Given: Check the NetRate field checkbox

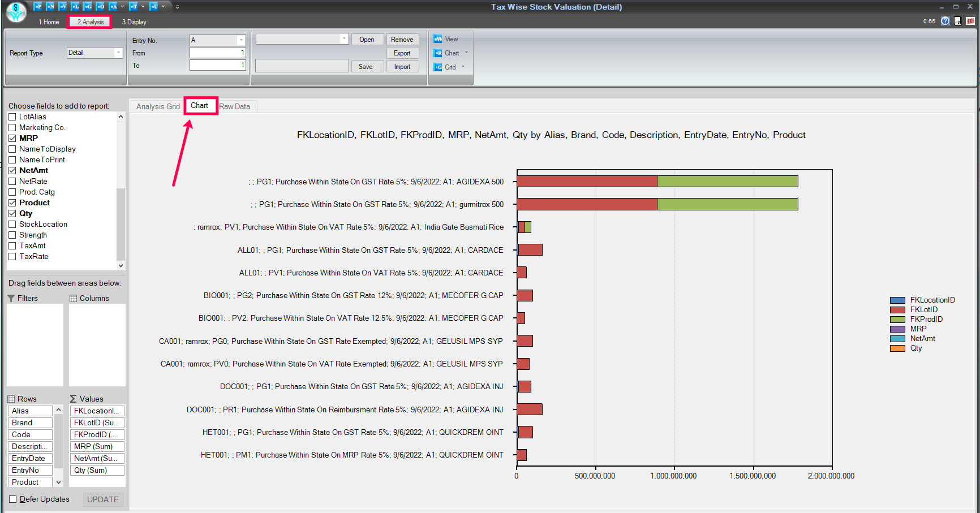Looking at the screenshot, I should pyautogui.click(x=12, y=181).
